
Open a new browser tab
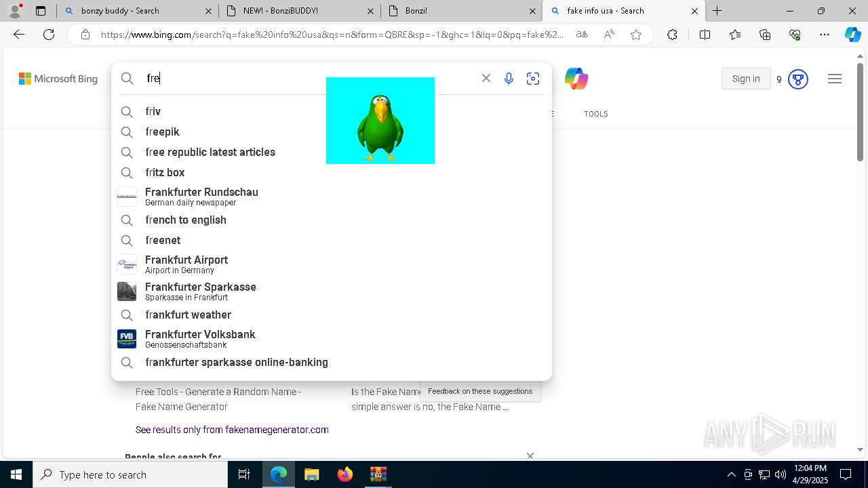coord(717,11)
